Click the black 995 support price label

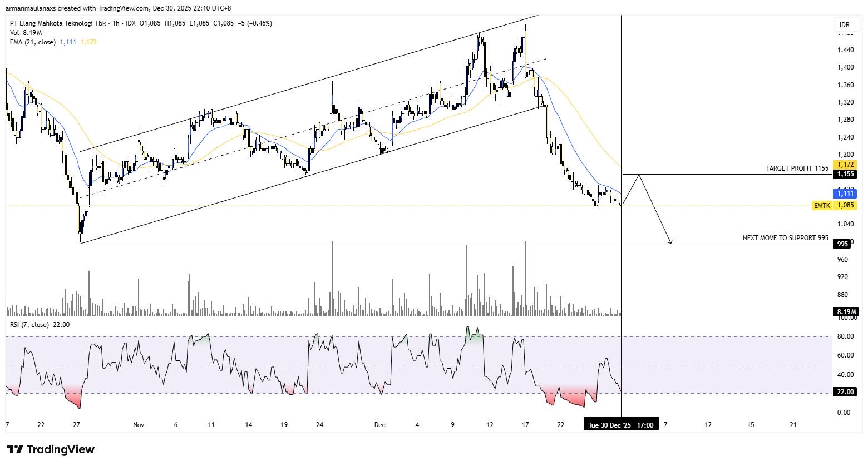(x=842, y=244)
